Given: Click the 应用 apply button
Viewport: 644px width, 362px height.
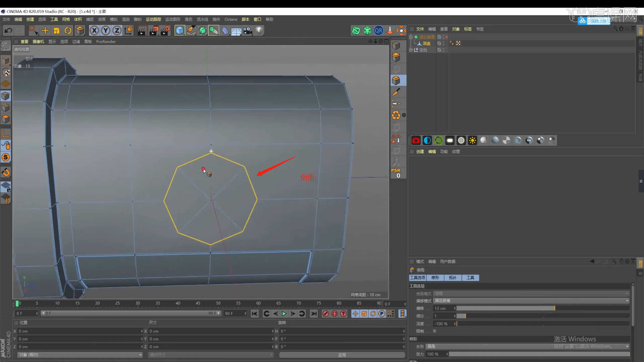Looking at the screenshot, I should pyautogui.click(x=342, y=355).
